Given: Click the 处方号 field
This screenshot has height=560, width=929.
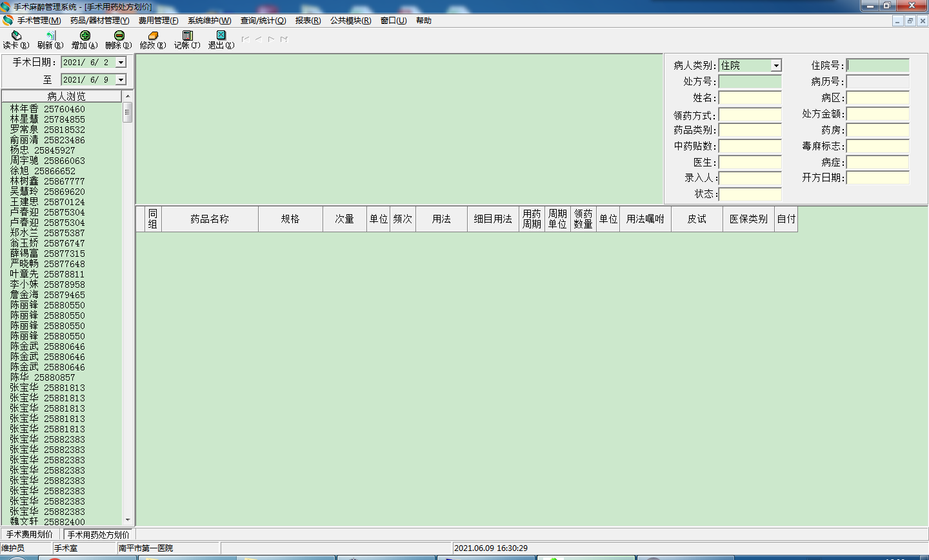Looking at the screenshot, I should (750, 82).
